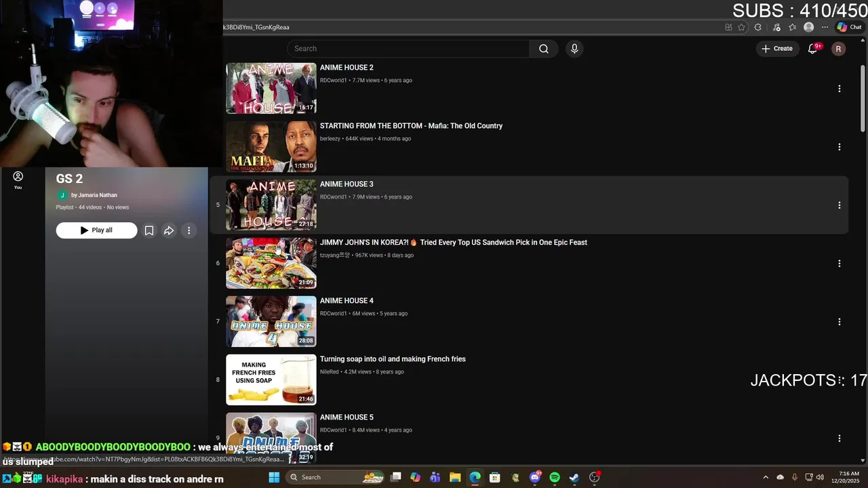The image size is (868, 488).
Task: Open action menu for ANIME HOUSE 4
Action: pos(840,322)
